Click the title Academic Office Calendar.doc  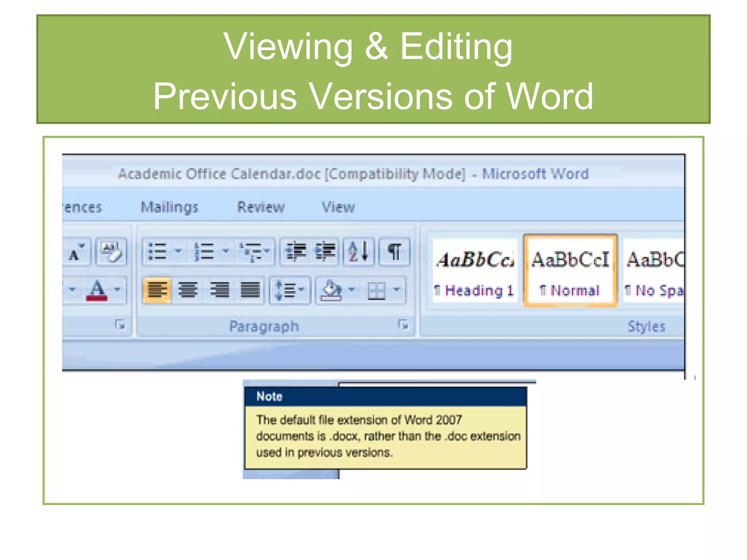tap(219, 174)
